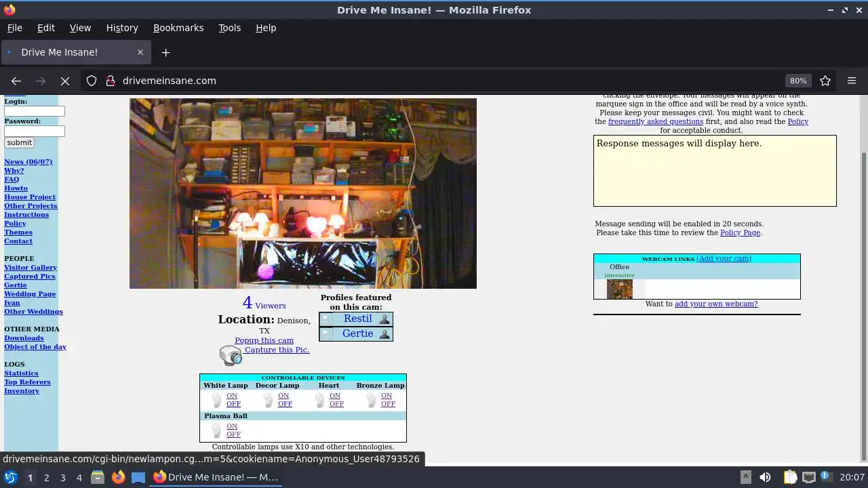
Task: Open the add your own webcam? link
Action: [x=716, y=304]
